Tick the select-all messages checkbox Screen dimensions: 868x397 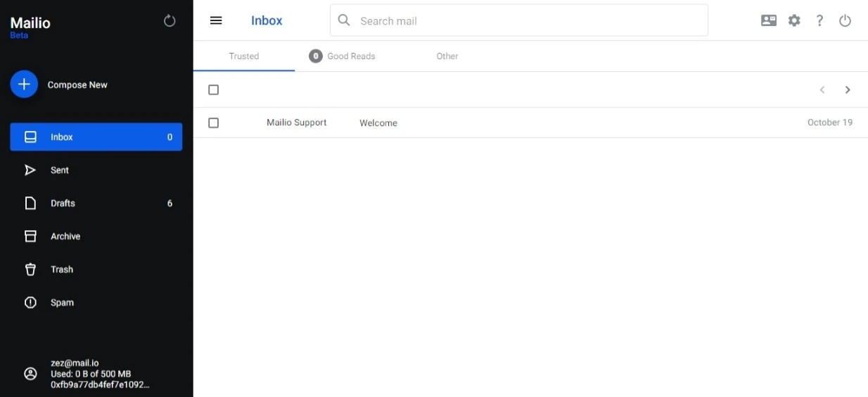[214, 90]
